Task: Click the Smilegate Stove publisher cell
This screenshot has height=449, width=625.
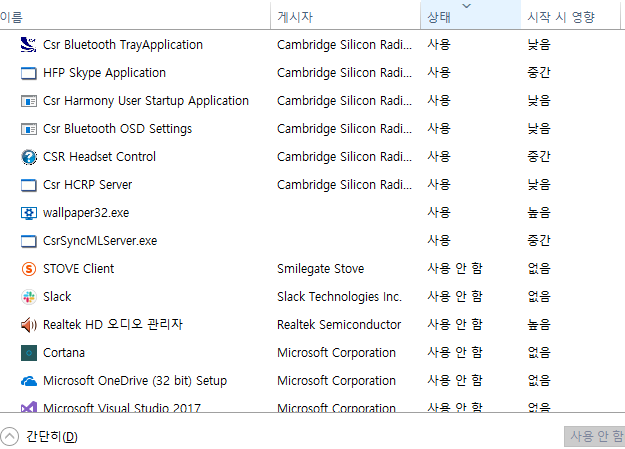Action: (x=320, y=269)
